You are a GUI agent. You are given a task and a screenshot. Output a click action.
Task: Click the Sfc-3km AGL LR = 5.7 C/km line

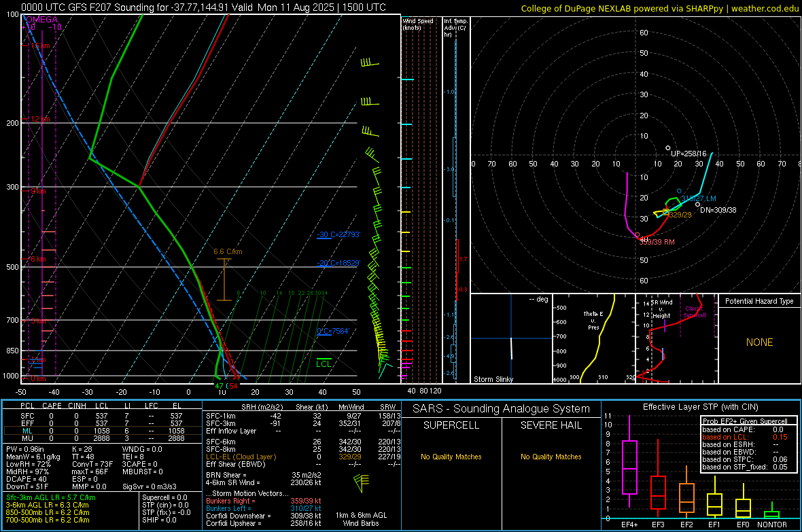point(51,497)
